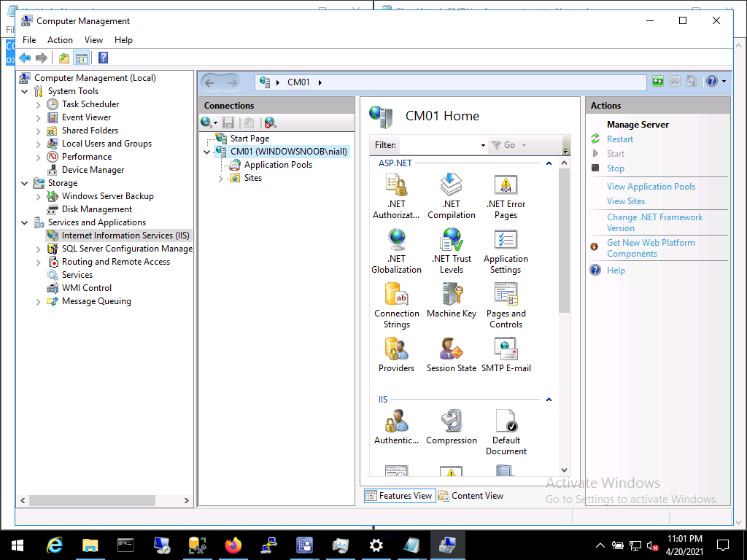Viewport: 747px width, 560px height.
Task: Expand the Event Viewer node
Action: click(x=39, y=117)
